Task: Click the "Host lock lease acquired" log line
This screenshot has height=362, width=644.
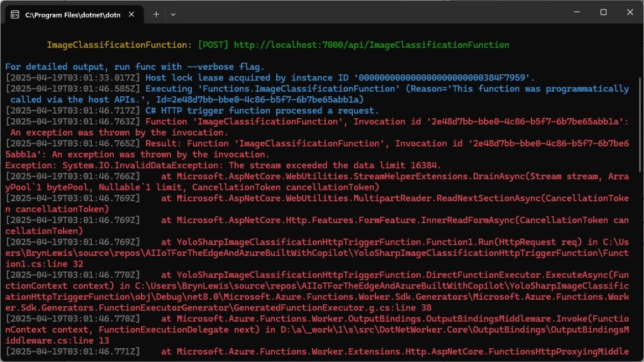Action: click(340, 78)
